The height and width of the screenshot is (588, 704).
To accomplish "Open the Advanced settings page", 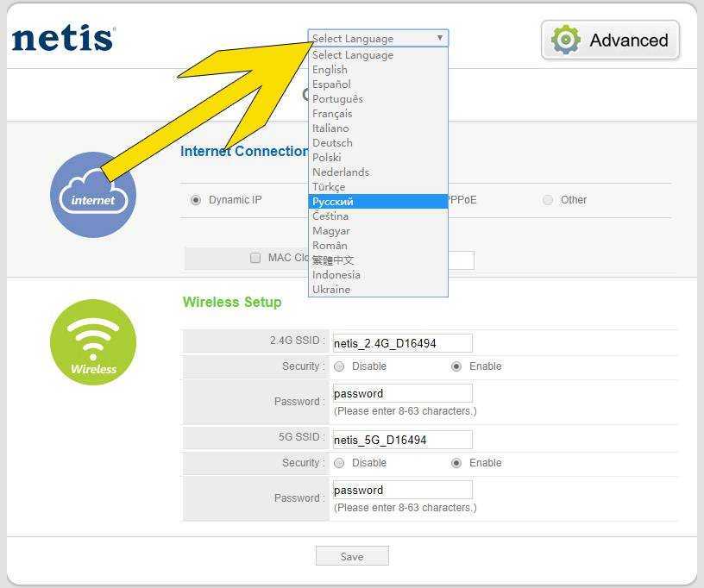I will click(611, 40).
